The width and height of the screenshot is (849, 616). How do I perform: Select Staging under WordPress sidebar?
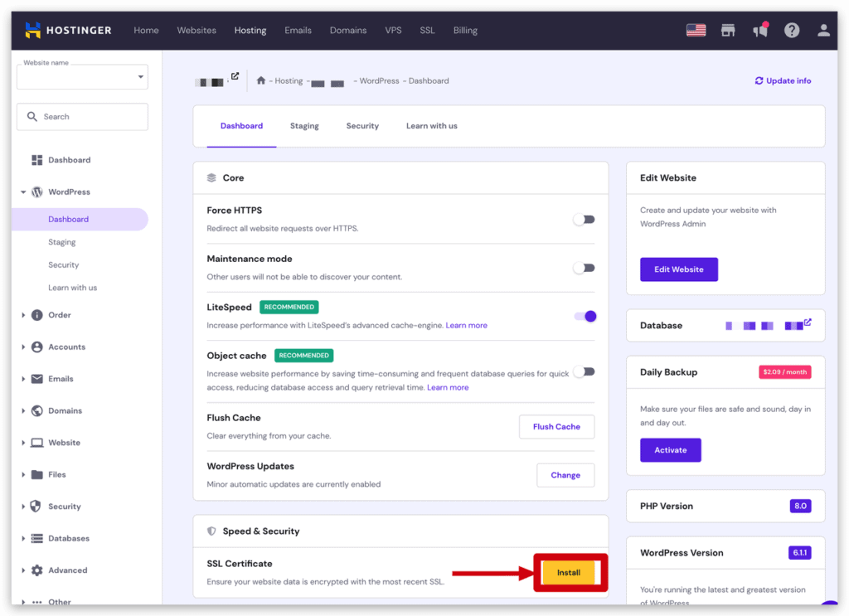(61, 242)
